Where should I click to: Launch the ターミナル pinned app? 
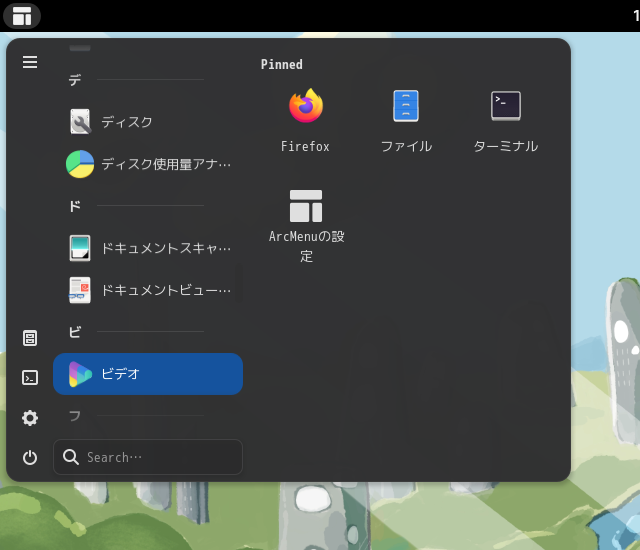click(x=506, y=121)
